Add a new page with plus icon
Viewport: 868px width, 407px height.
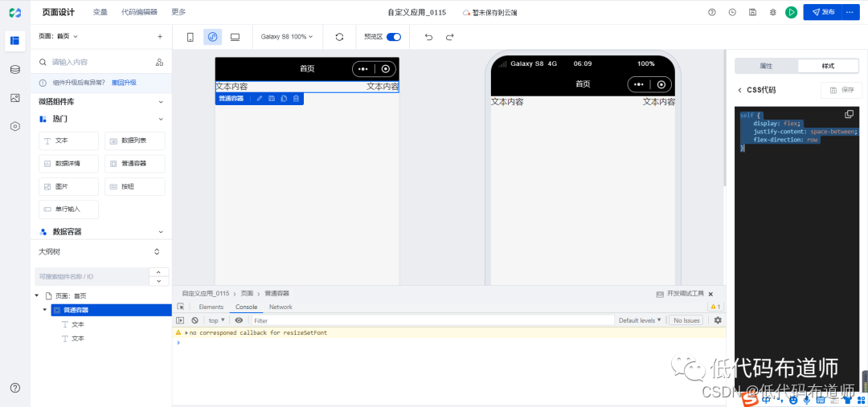[x=160, y=36]
